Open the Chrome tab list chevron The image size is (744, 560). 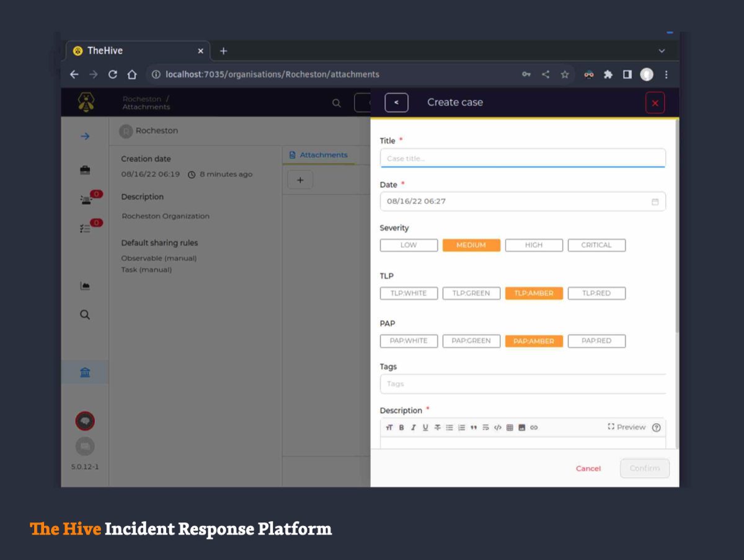click(x=662, y=51)
